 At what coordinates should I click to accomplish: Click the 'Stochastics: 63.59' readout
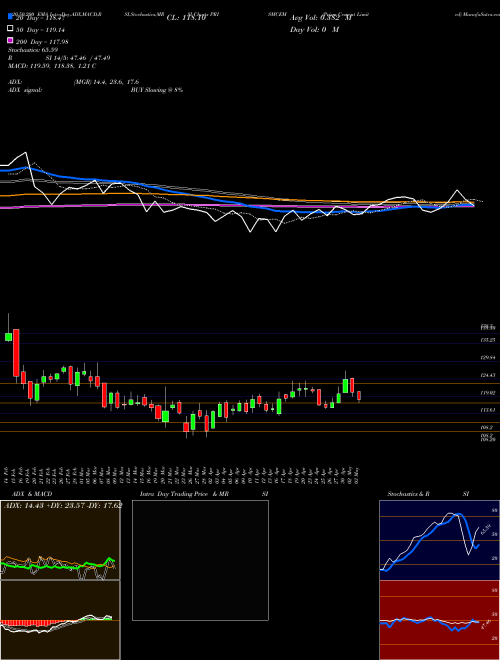pyautogui.click(x=33, y=50)
